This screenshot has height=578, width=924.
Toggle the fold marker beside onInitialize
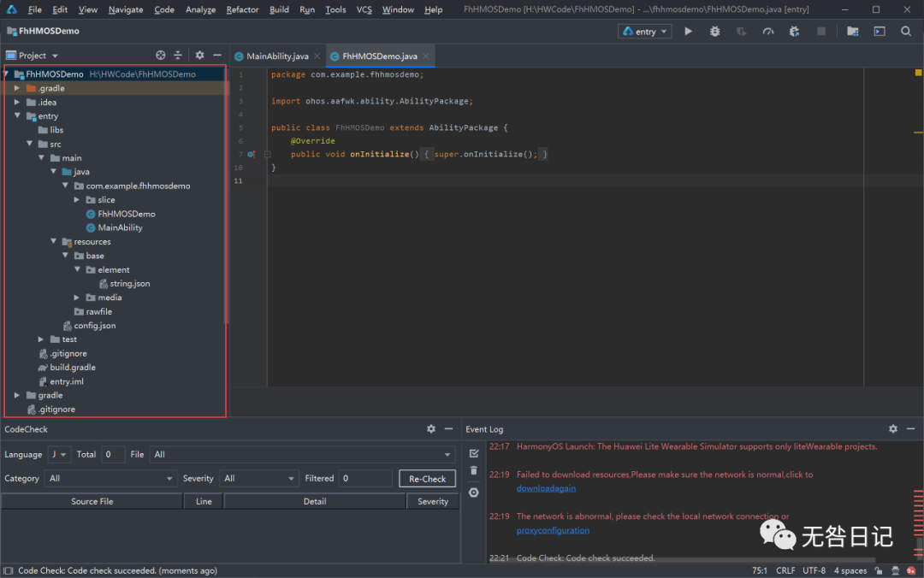pos(268,155)
